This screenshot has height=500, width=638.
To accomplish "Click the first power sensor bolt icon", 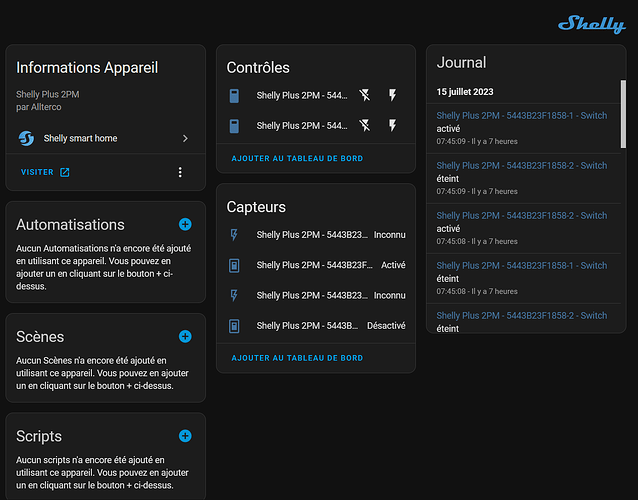I will [x=234, y=235].
